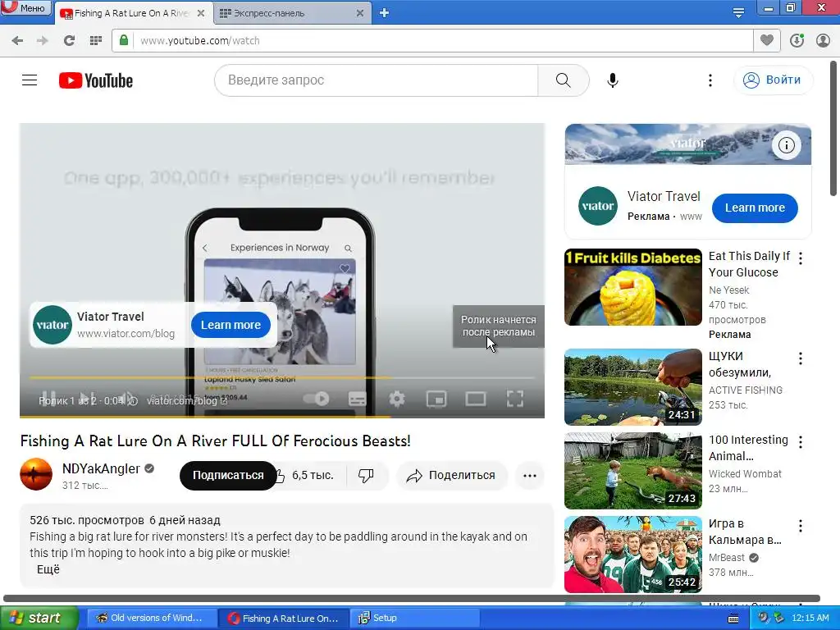Toggle the autoplay switch in player
This screenshot has height=630, width=840.
click(317, 399)
